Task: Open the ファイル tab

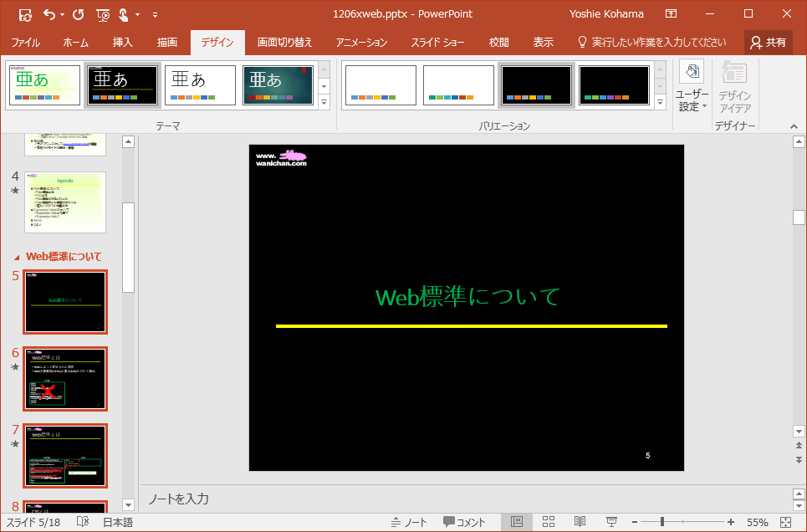Action: pos(26,42)
